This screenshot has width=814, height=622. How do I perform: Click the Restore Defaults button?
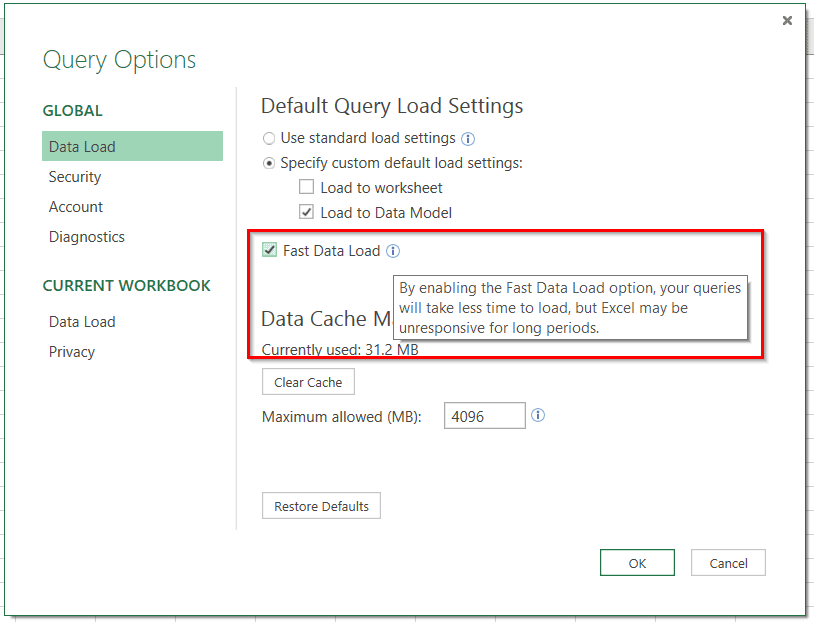pos(321,506)
